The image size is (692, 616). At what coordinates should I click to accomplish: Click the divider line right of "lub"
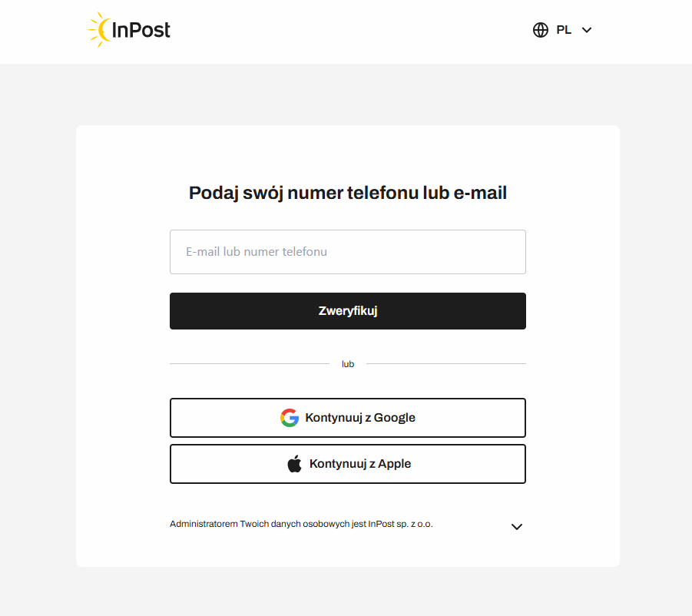pyautogui.click(x=445, y=363)
